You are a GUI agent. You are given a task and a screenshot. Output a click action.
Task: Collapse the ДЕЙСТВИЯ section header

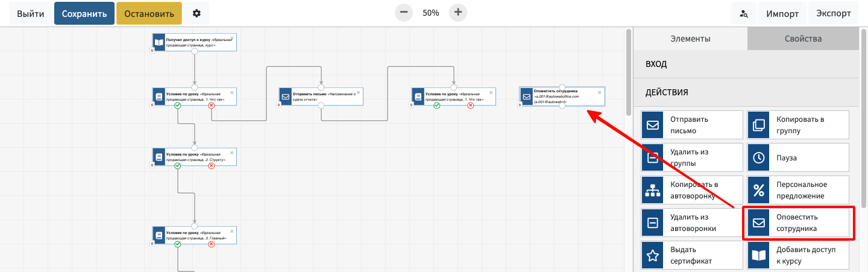(x=746, y=92)
